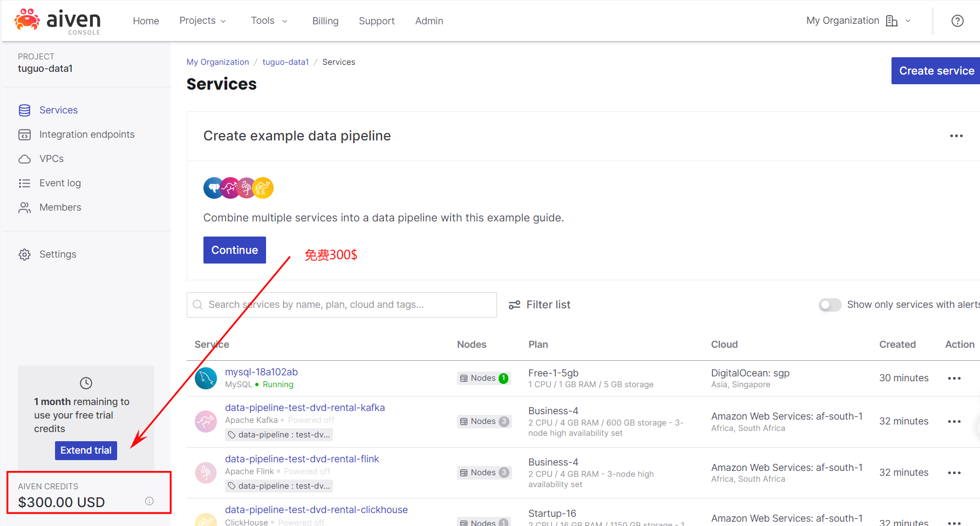
Task: Click the Aiven crab logo
Action: pos(27,19)
